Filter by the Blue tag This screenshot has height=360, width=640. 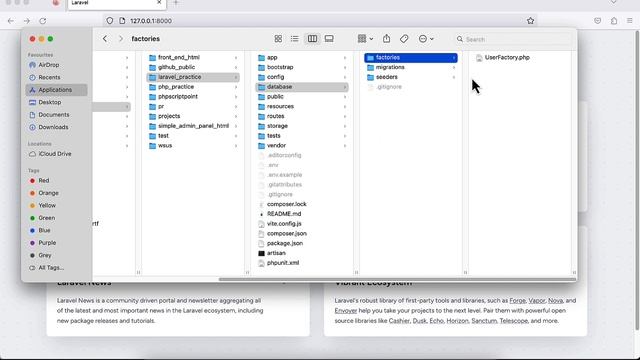[x=56, y=230]
